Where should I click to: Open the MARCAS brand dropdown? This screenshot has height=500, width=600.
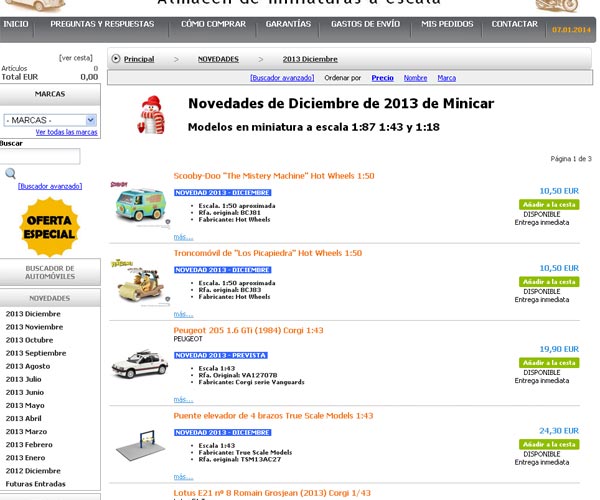50,120
